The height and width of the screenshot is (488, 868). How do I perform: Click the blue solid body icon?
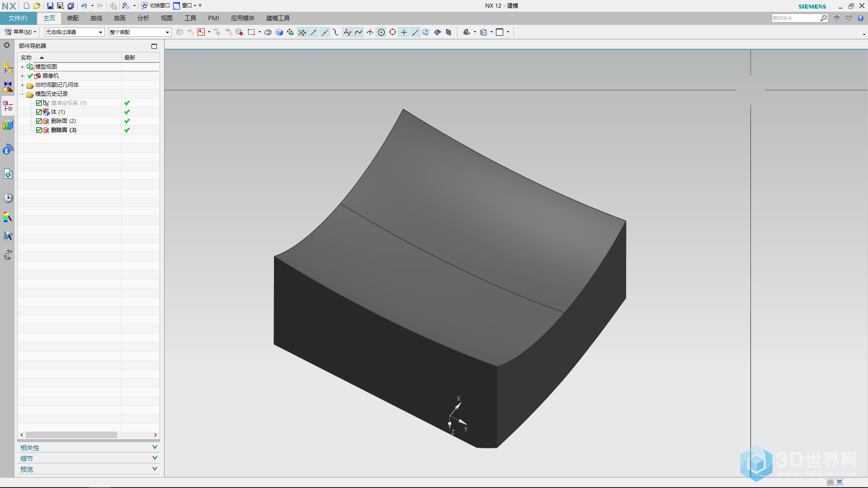click(279, 32)
